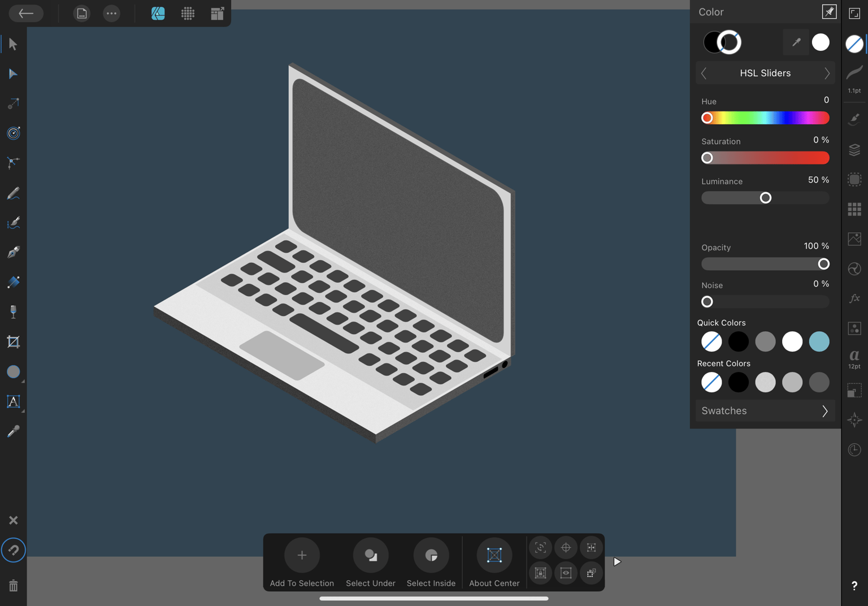Screen dimensions: 868x606
Task: Switch to the Pixel persona
Action: coord(188,13)
